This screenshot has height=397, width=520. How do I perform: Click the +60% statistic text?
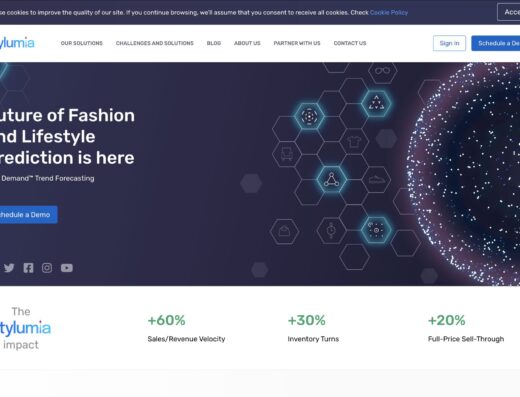166,320
